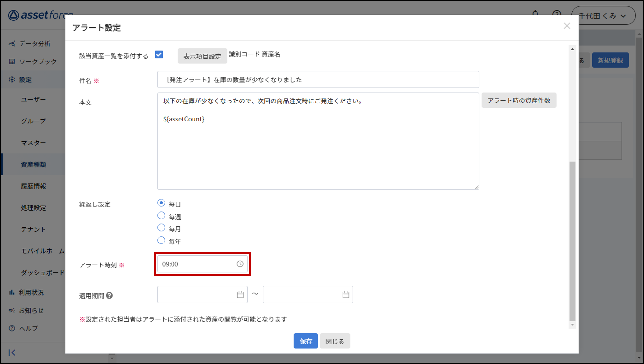The width and height of the screenshot is (644, 364).
Task: Close the アラート設定 dialog with X
Action: coord(567,26)
